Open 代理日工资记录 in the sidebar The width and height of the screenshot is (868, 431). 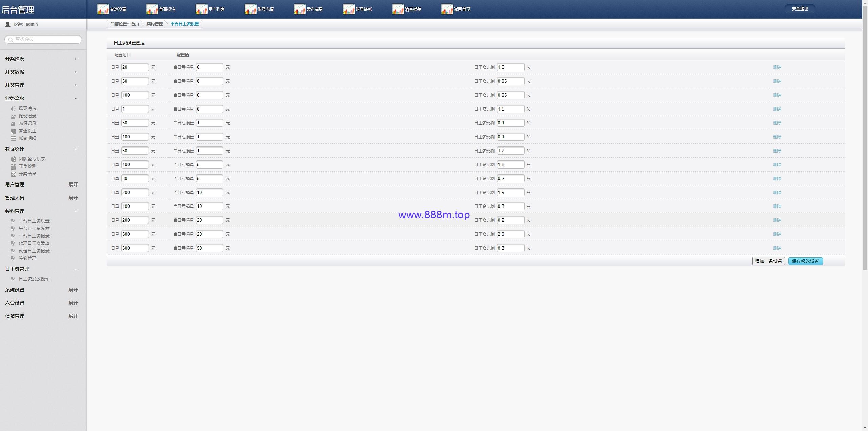34,251
